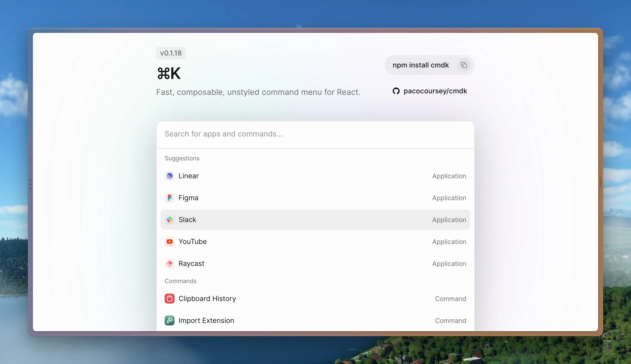Screen dimensions: 631x364
Task: Click the Clipboard History icon
Action: 170,299
